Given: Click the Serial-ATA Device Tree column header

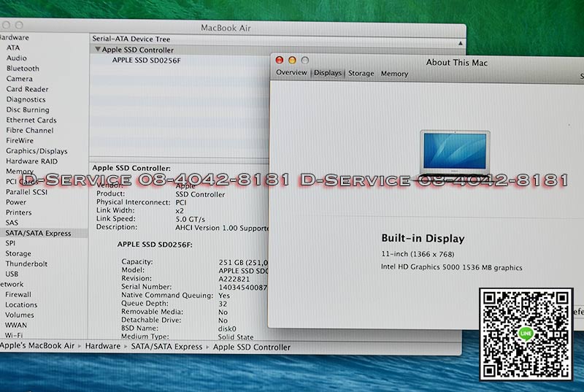Looking at the screenshot, I should coord(131,39).
